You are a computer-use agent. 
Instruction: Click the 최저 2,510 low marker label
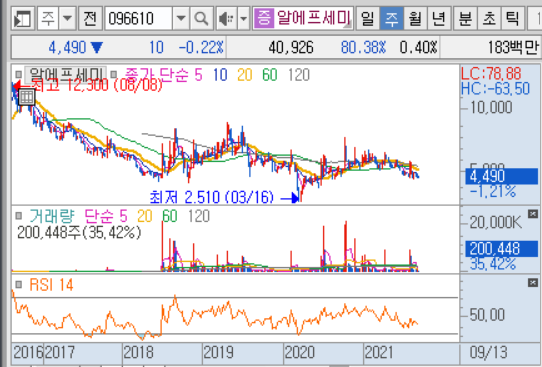[x=212, y=197]
